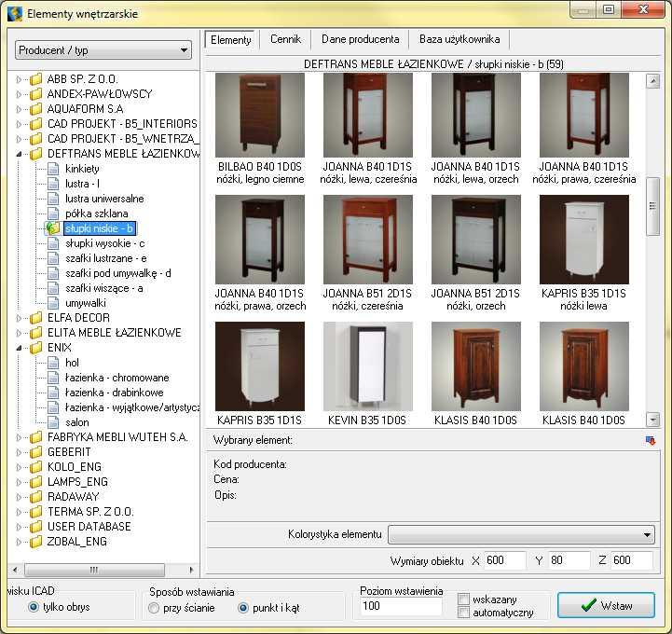This screenshot has width=672, height=634.
Task: Enable the wskazany checkbox
Action: [x=464, y=599]
